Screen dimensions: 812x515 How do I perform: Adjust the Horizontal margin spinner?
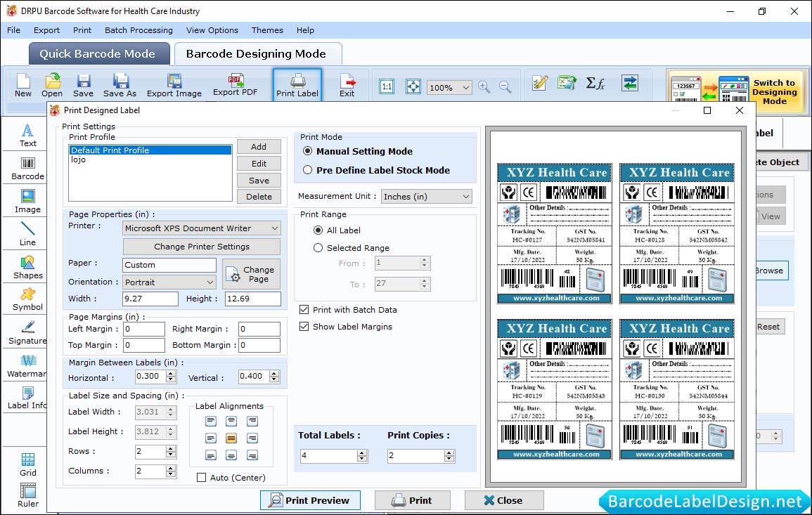(x=171, y=377)
